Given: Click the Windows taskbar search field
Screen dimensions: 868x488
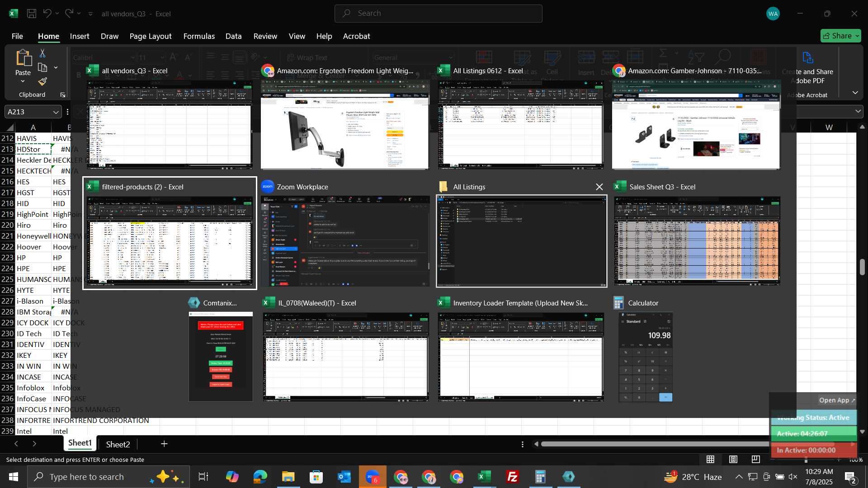Looking at the screenshot, I should point(108,477).
